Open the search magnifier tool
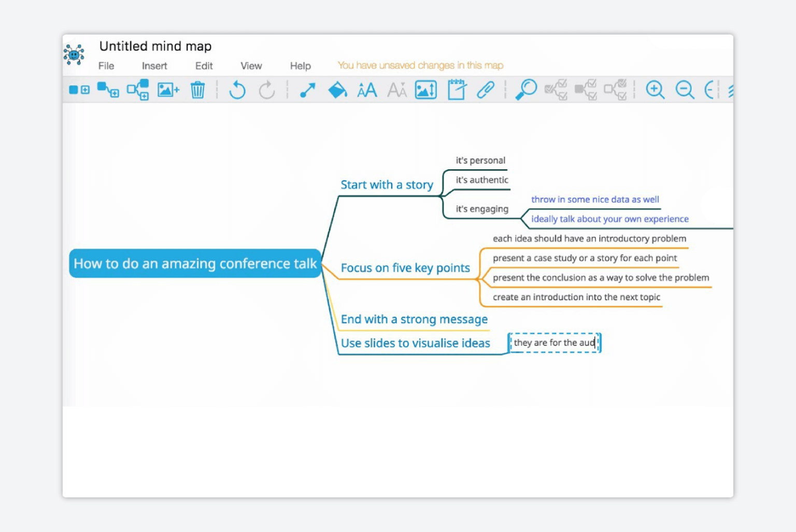The image size is (796, 532). coord(525,90)
